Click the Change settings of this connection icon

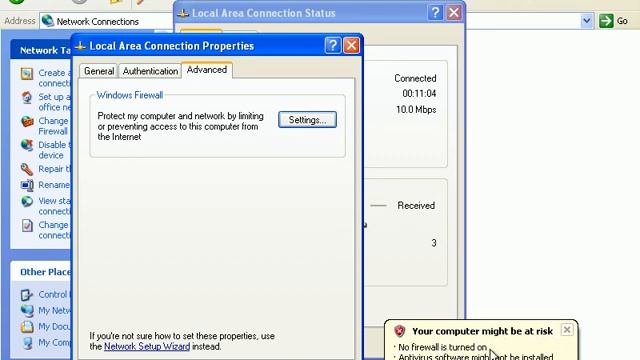click(27, 225)
